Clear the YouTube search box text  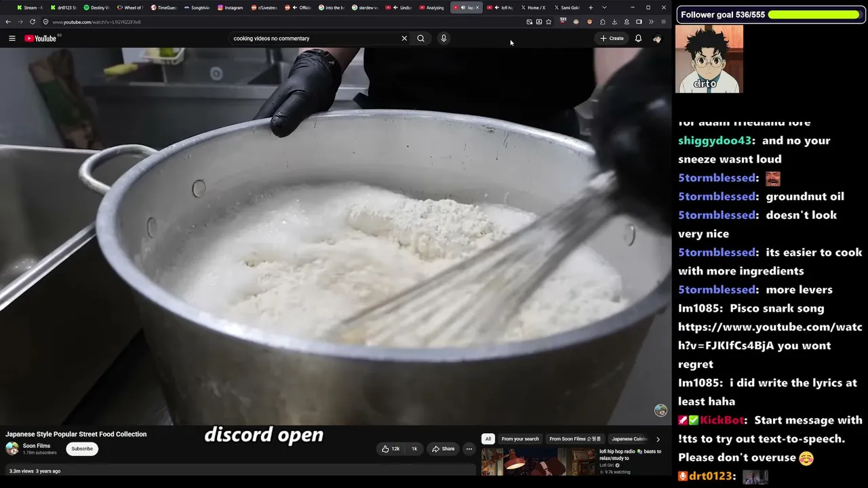click(404, 39)
